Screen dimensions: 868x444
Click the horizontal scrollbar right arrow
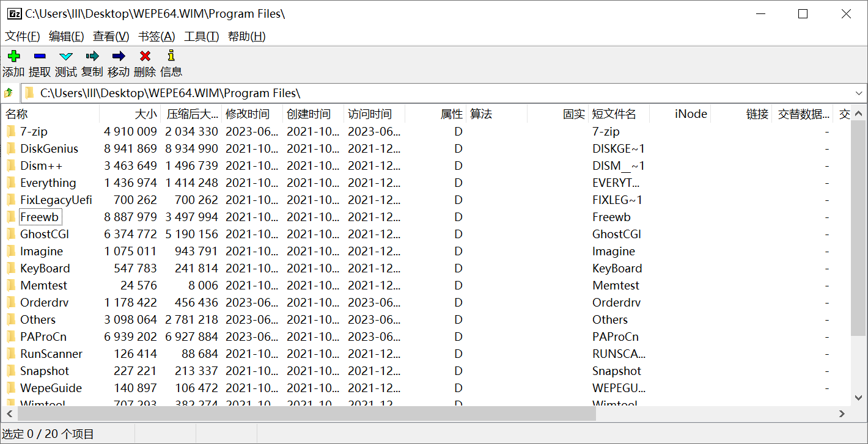pos(842,413)
